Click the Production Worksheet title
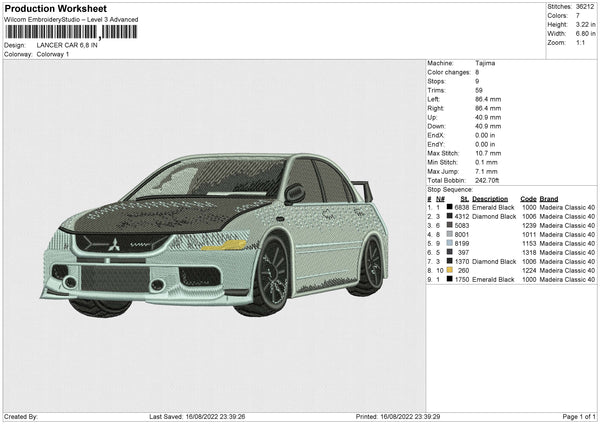Viewport: 600px width, 424px height. tap(55, 8)
